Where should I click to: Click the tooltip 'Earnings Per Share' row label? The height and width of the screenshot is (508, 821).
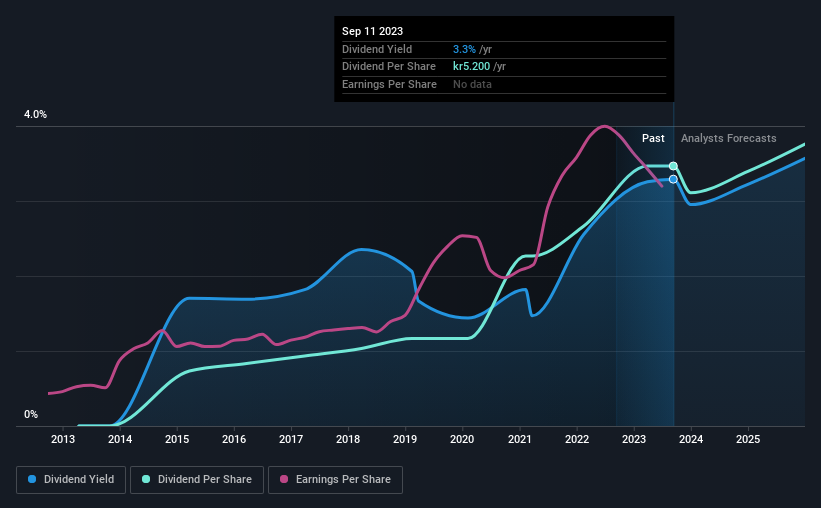pyautogui.click(x=389, y=84)
